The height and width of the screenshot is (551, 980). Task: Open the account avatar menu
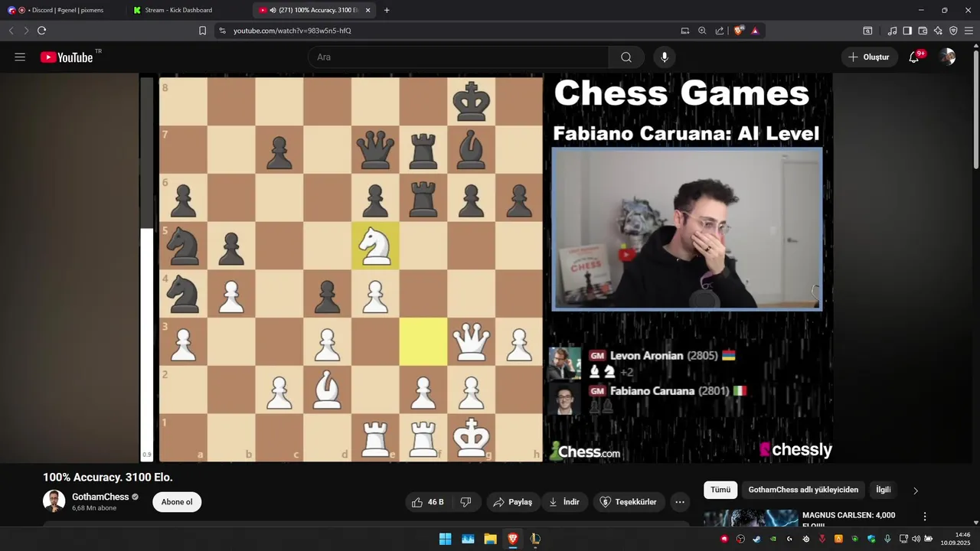tap(948, 57)
